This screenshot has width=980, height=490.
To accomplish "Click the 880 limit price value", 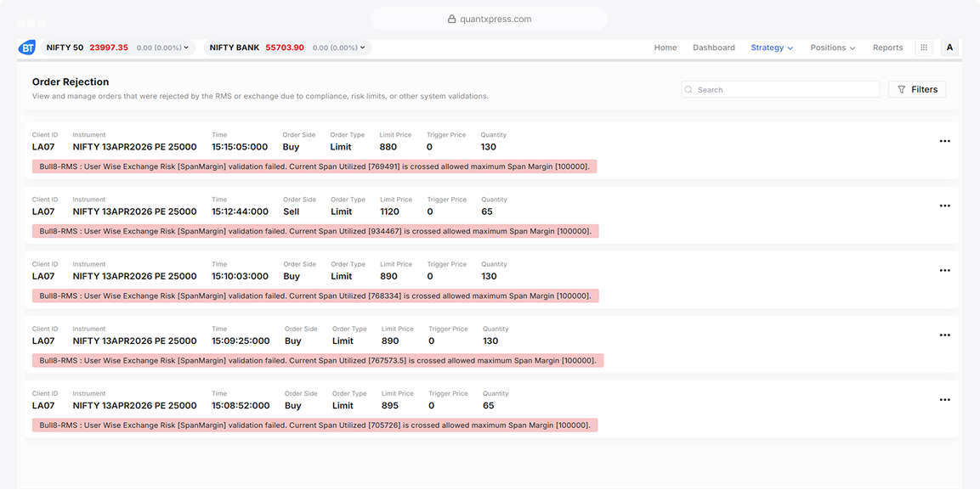I will pos(388,147).
